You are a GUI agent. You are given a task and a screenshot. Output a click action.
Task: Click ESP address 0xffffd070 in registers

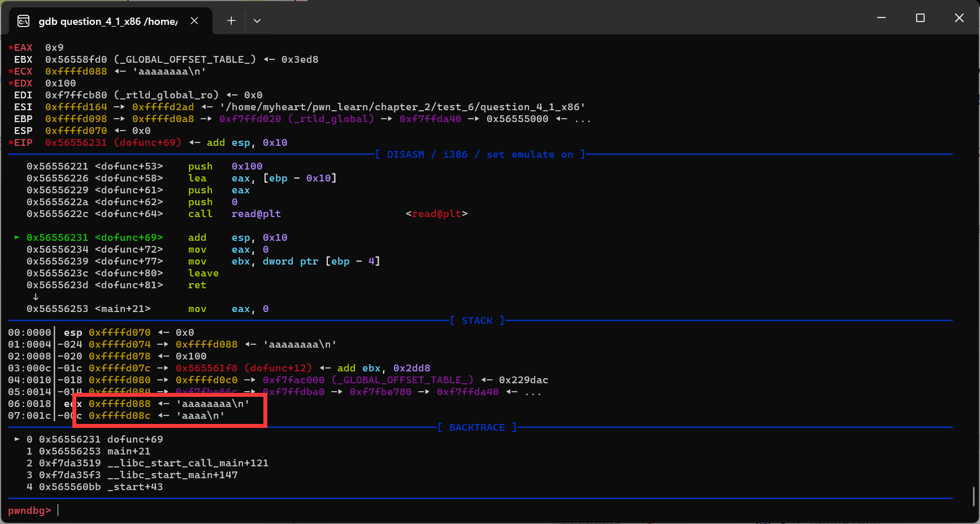pos(76,131)
